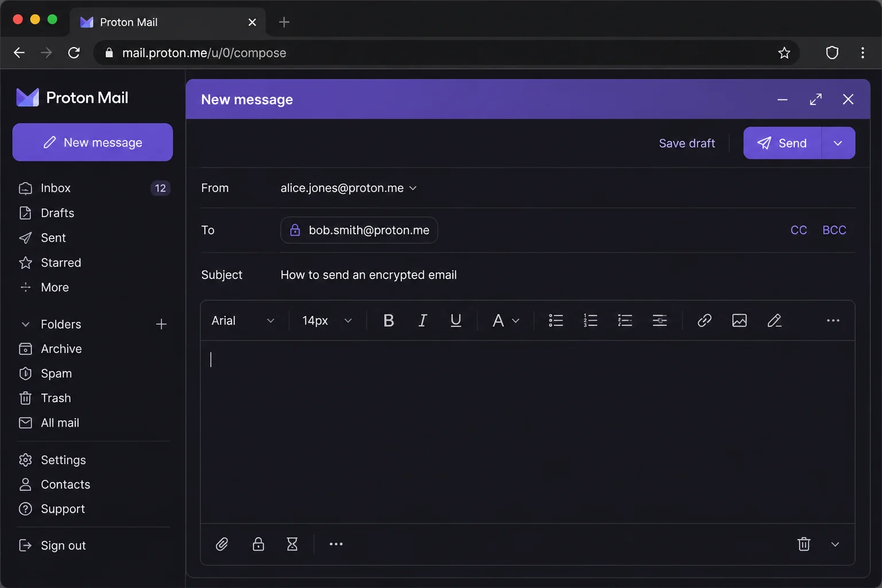This screenshot has height=588, width=882.
Task: Set message expiration with the hourglass icon
Action: [x=292, y=544]
